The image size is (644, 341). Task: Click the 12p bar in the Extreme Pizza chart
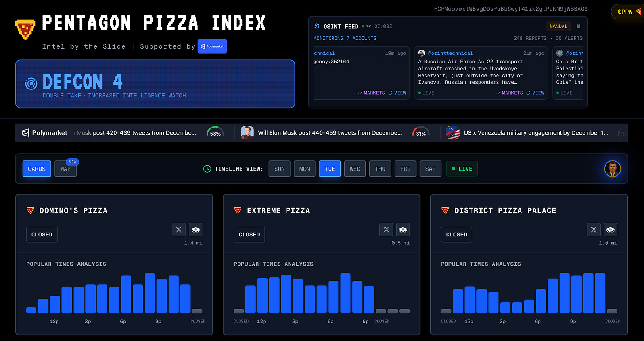tap(262, 295)
